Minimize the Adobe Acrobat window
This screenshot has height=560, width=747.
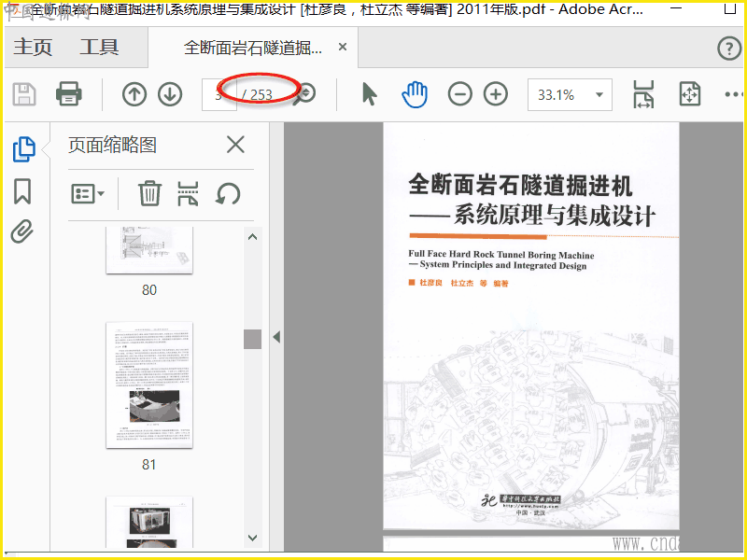click(x=675, y=9)
